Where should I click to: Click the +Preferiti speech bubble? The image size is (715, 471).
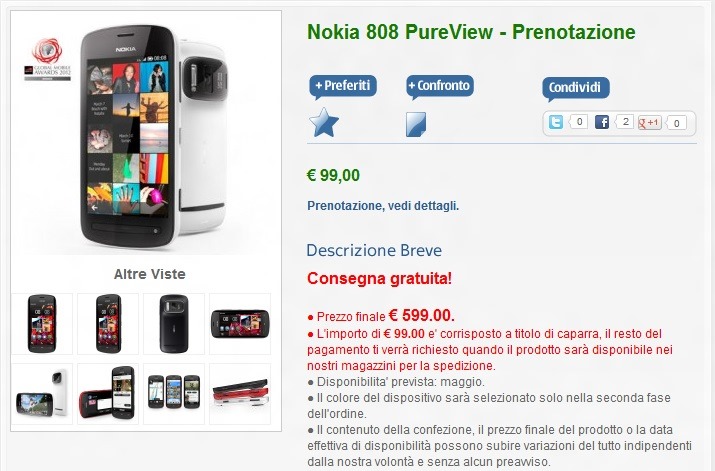pos(343,87)
